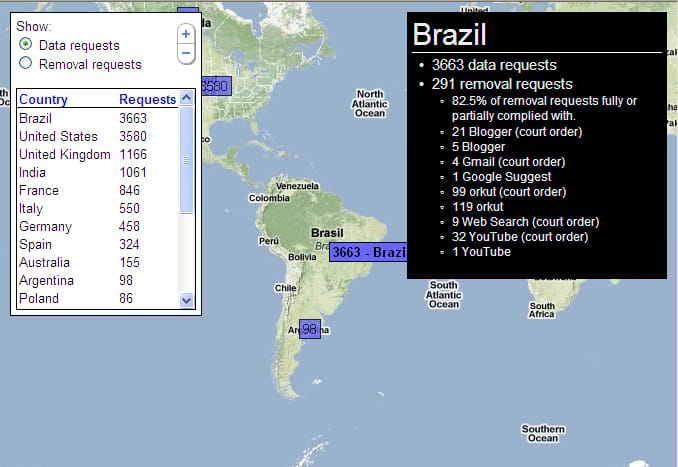678x467 pixels.
Task: Zoom in with the plus button
Action: tap(186, 34)
